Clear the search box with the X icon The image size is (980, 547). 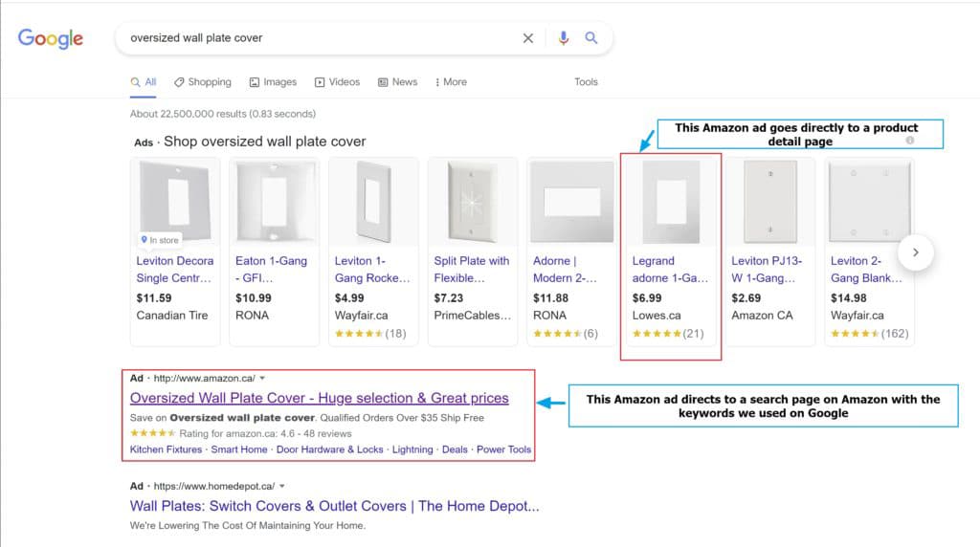528,38
